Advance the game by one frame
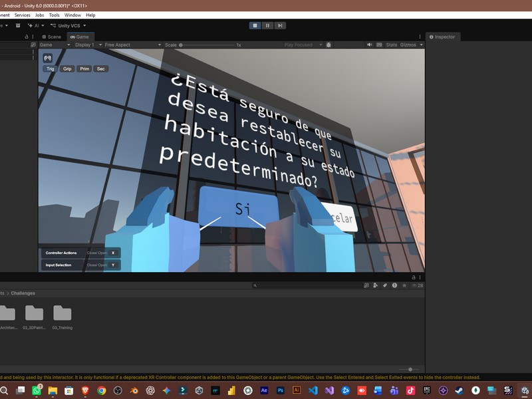The image size is (532, 399). pos(280,25)
